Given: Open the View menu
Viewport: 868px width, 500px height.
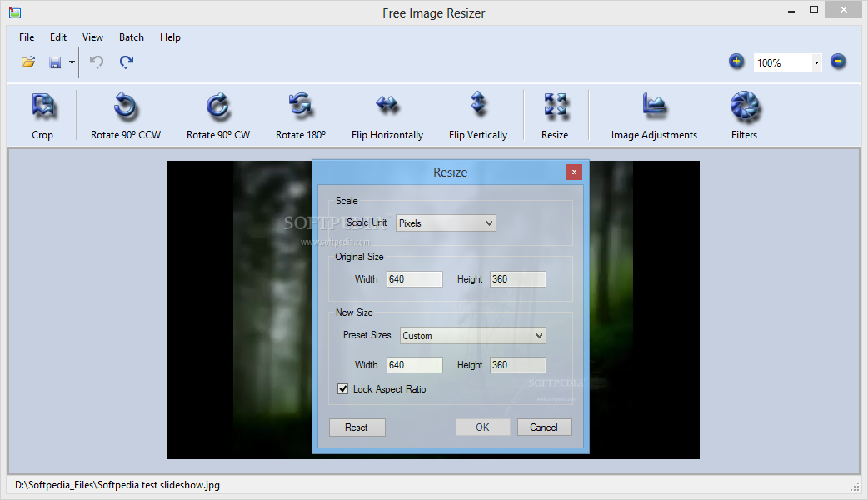Looking at the screenshot, I should coord(92,37).
